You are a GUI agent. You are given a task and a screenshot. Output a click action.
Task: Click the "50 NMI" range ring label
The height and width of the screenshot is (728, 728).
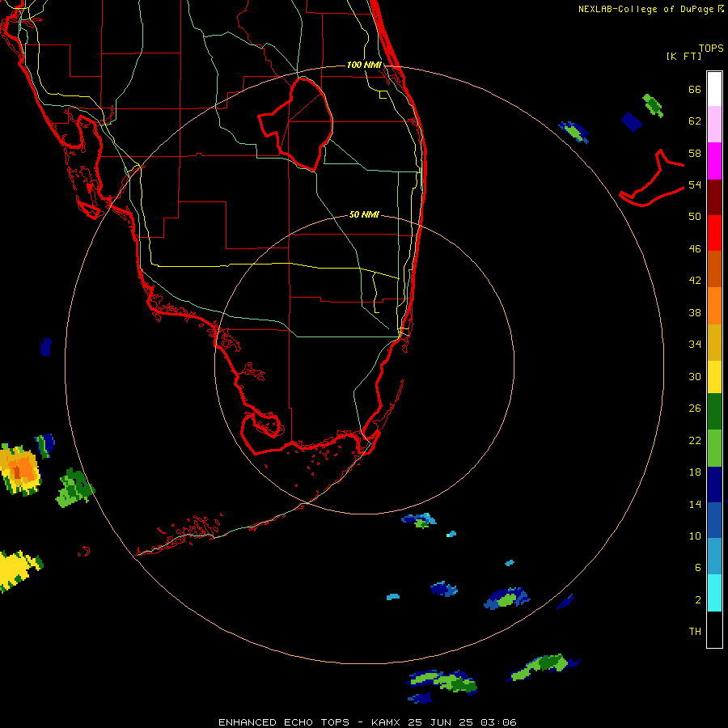coord(364,214)
